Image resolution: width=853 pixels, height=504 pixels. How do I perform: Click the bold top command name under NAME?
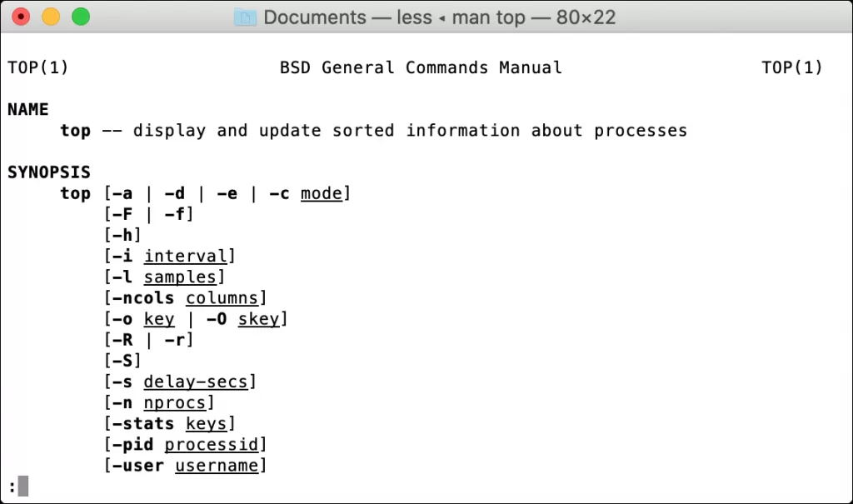75,130
